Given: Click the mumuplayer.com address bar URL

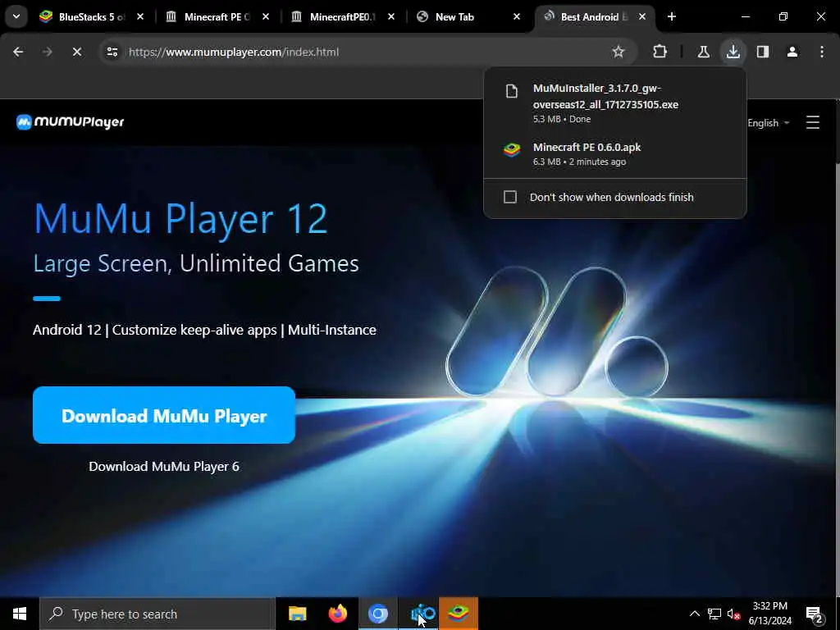Looking at the screenshot, I should point(234,52).
